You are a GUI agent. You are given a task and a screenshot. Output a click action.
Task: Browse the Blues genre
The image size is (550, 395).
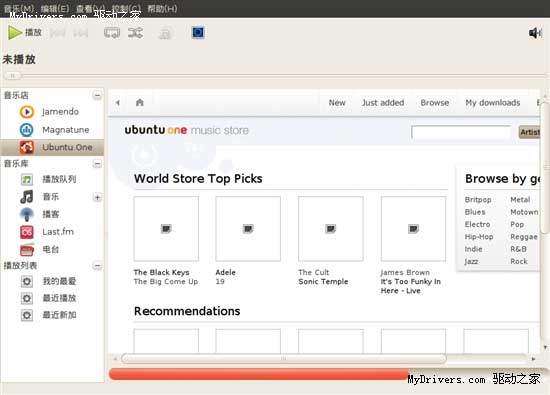click(475, 212)
